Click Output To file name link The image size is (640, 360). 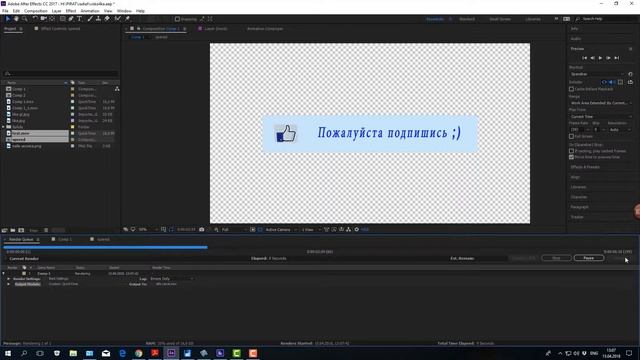click(166, 284)
